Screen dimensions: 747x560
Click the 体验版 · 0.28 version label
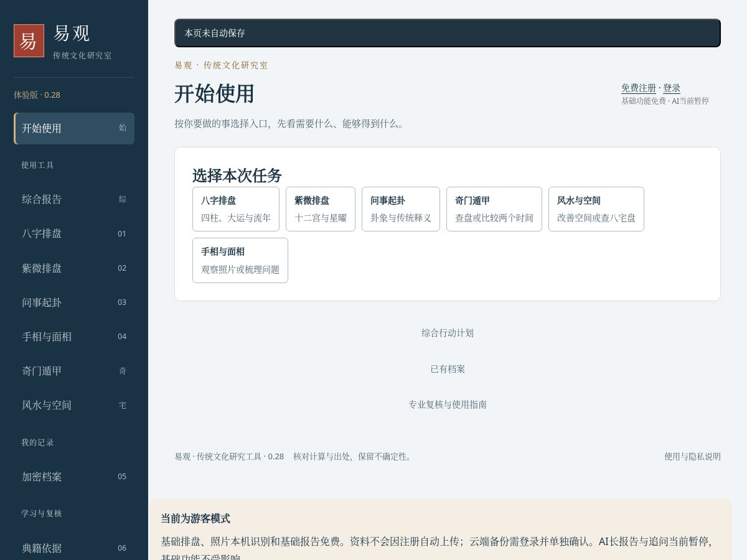[x=37, y=95]
